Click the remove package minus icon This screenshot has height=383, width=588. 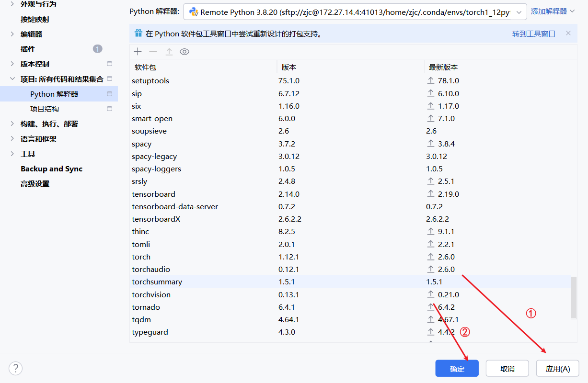tap(153, 52)
